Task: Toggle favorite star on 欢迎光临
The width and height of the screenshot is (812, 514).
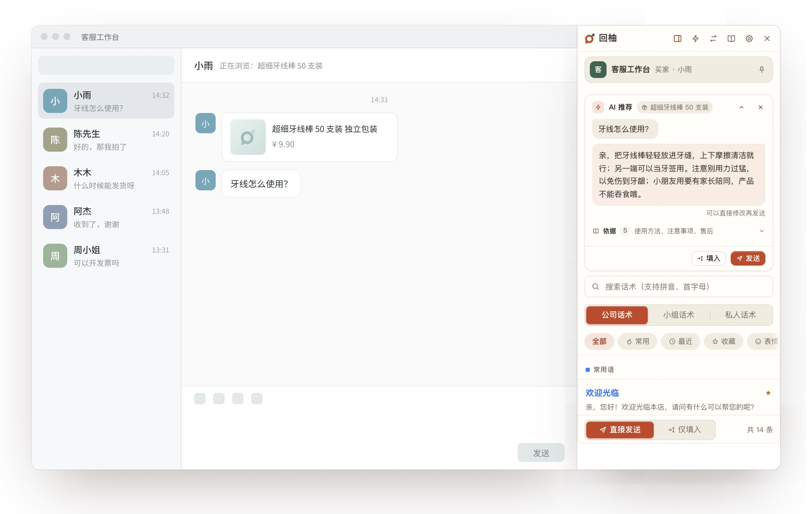Action: click(768, 393)
